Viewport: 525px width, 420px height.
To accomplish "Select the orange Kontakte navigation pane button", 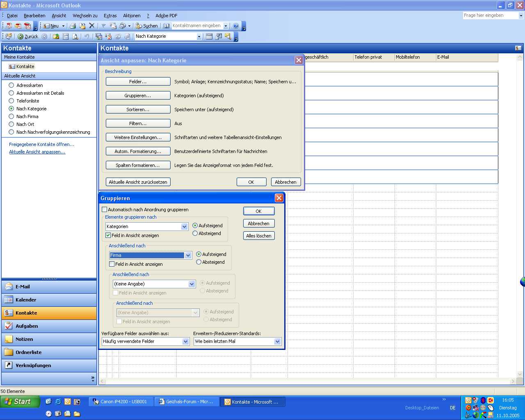I will [49, 313].
